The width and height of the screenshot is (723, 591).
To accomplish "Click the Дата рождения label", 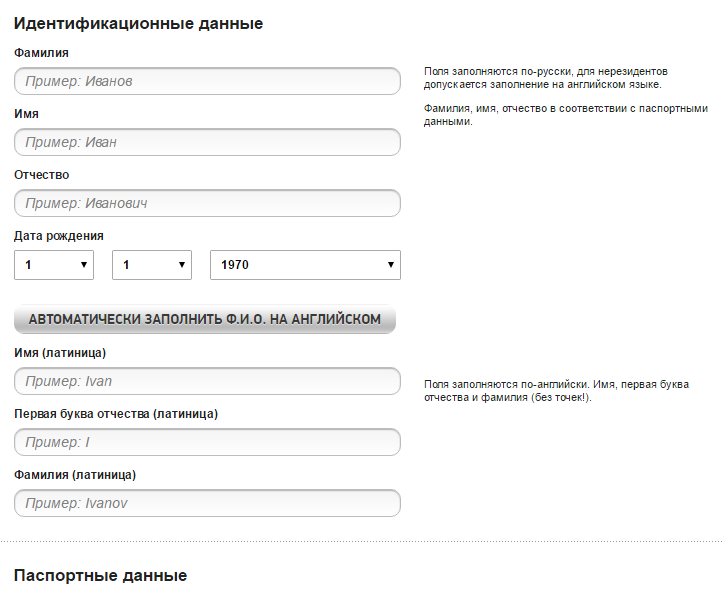I will click(59, 236).
